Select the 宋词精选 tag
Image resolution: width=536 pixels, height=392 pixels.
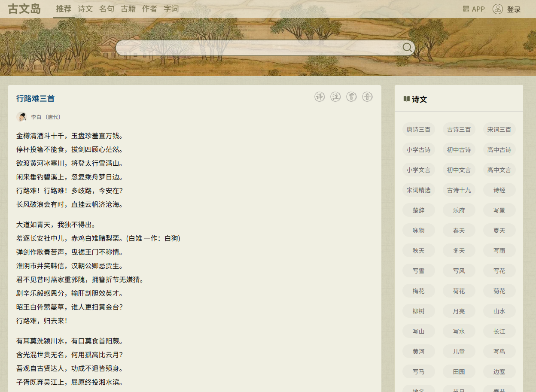(x=419, y=190)
